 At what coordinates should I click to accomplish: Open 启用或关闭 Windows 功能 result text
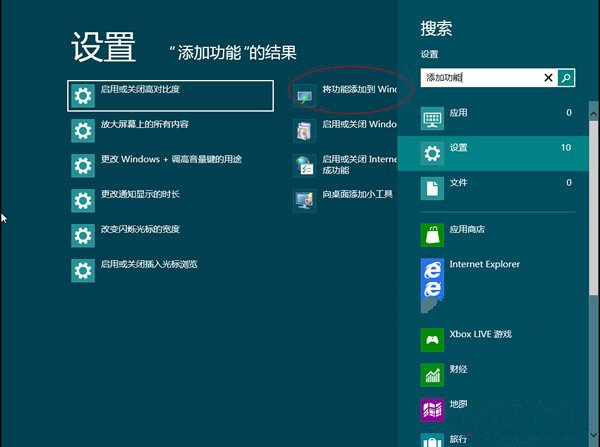359,124
